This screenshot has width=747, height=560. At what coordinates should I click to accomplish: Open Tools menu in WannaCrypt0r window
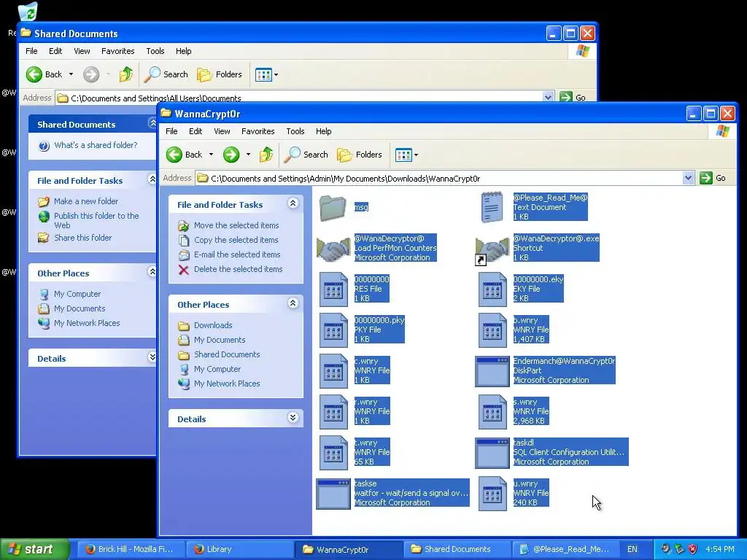295,131
